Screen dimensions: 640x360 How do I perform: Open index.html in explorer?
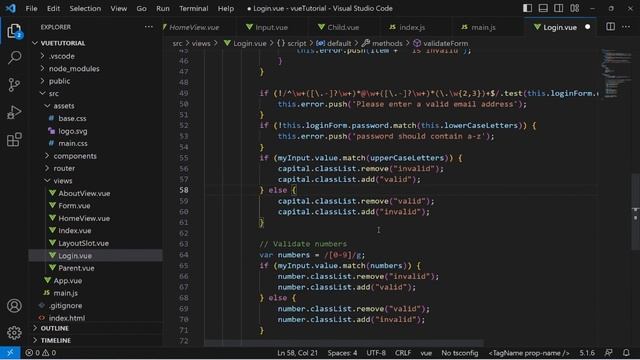coord(67,318)
